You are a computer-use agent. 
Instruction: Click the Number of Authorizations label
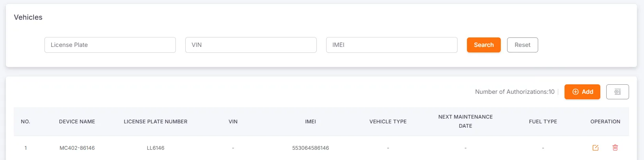pos(515,92)
